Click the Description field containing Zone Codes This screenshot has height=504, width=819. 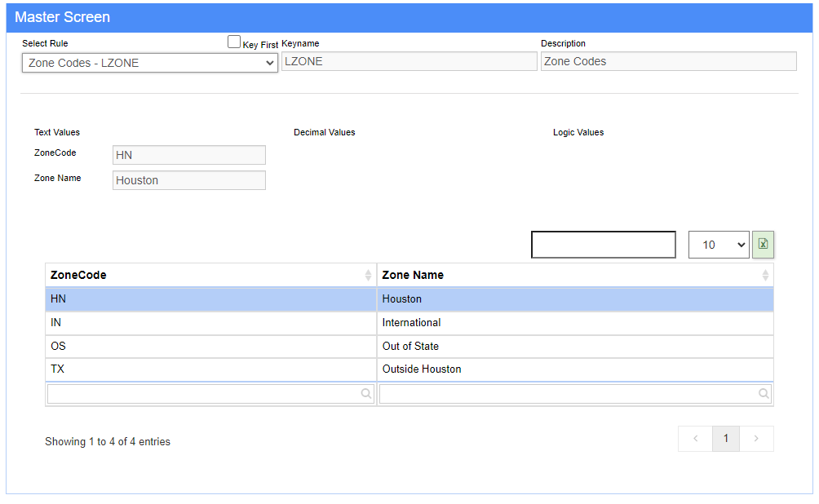[x=668, y=61]
